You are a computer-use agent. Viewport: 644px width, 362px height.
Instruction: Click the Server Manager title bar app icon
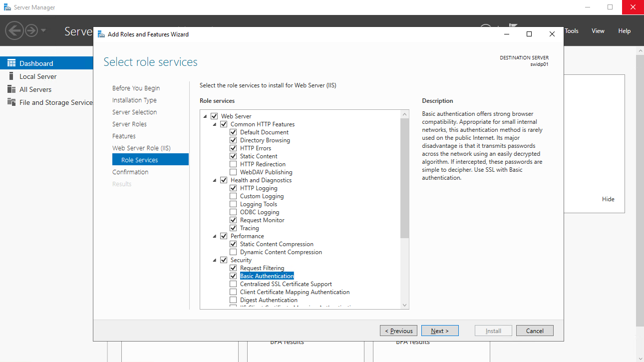(6, 7)
